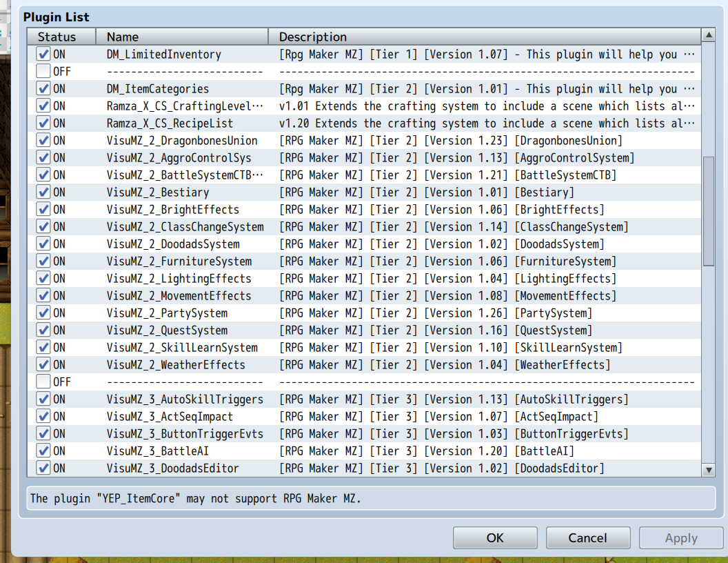Viewport: 728px width, 563px height.
Task: Select VisuMZ_2_SkillLearnSystem plugin name
Action: click(x=182, y=348)
